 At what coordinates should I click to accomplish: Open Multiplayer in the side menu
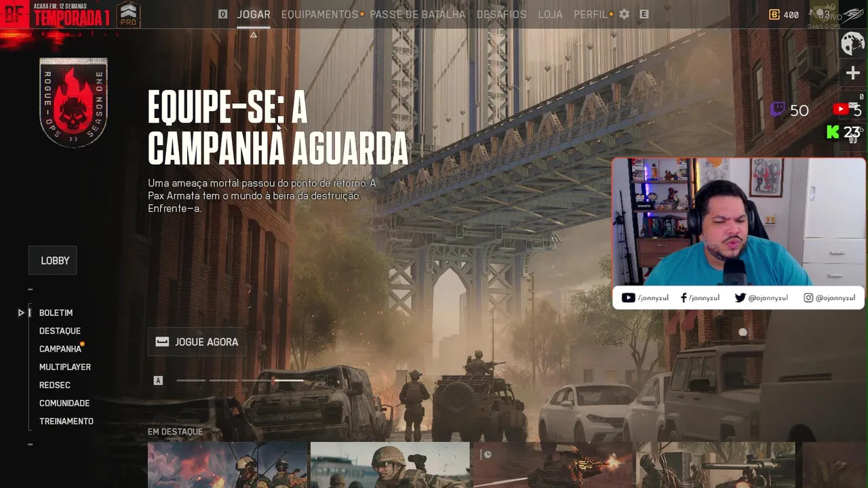[65, 367]
